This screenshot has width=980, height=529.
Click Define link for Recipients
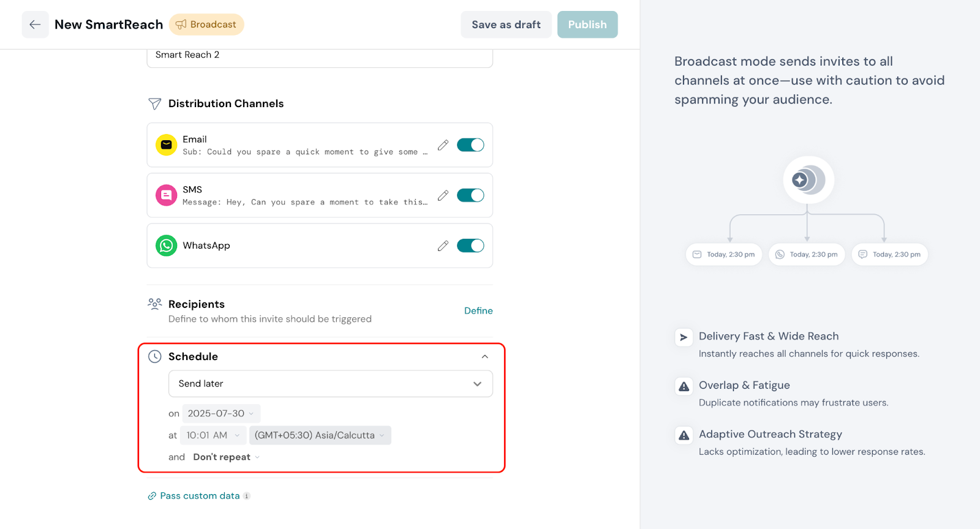478,311
